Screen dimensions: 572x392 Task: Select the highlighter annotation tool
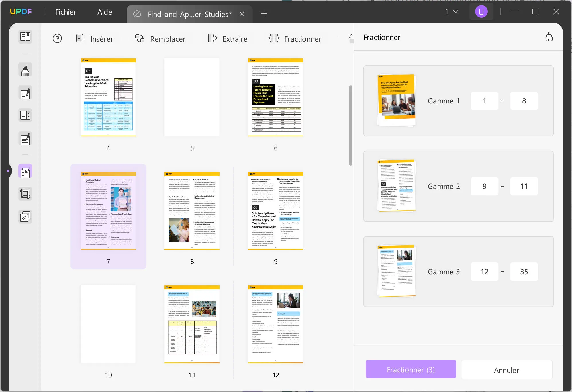click(x=25, y=70)
